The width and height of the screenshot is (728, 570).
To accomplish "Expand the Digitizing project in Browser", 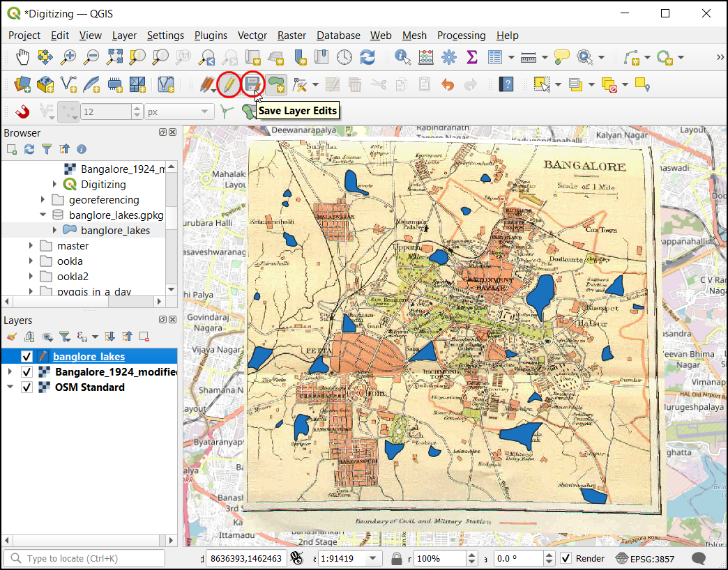I will point(54,185).
